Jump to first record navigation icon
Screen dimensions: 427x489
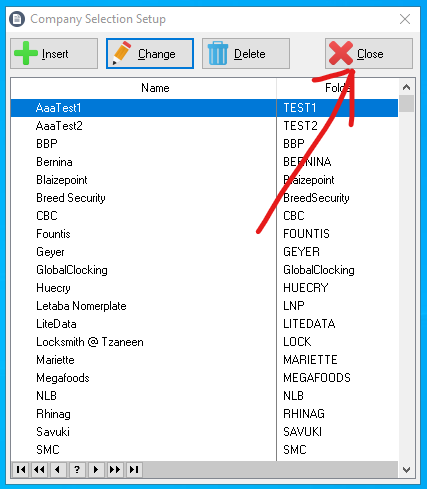(21, 470)
